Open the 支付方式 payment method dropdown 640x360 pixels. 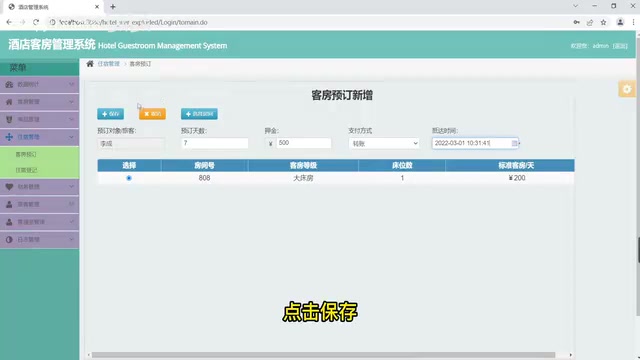[384, 143]
